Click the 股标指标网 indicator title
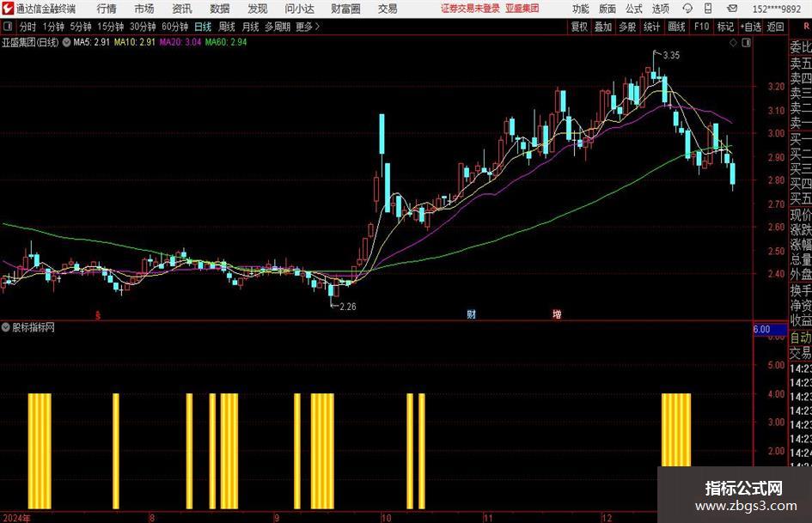This screenshot has width=812, height=523. [34, 327]
